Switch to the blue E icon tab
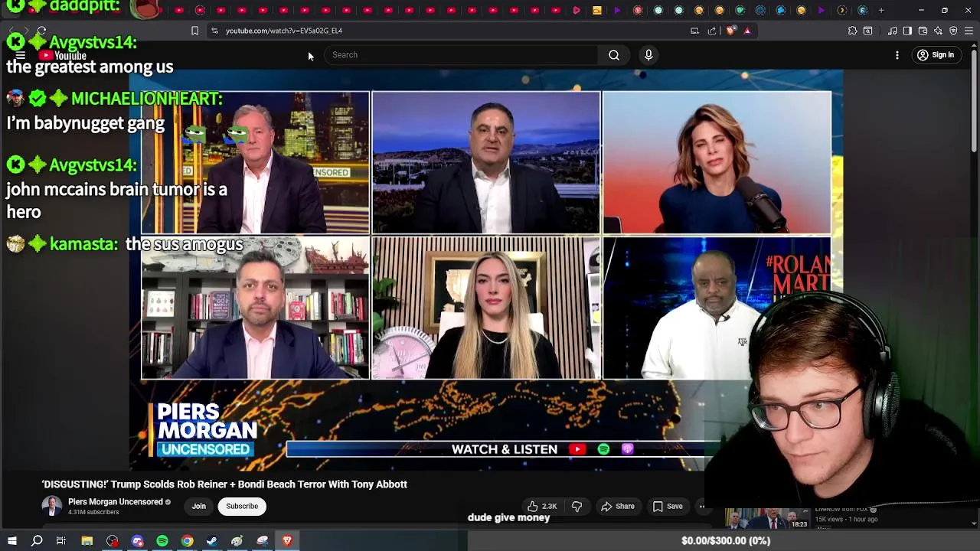 [x=862, y=10]
